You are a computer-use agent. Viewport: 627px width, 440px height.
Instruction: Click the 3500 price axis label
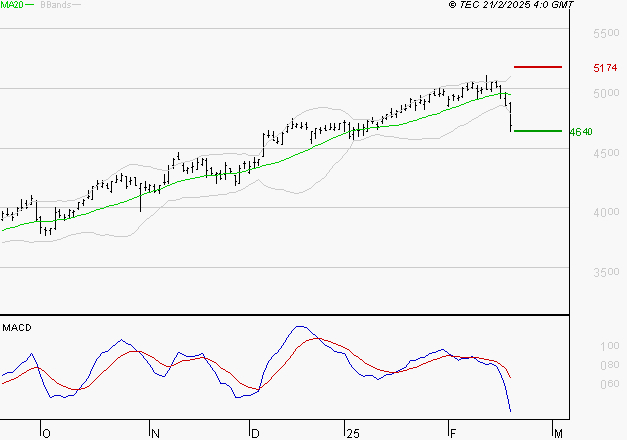[606, 272]
